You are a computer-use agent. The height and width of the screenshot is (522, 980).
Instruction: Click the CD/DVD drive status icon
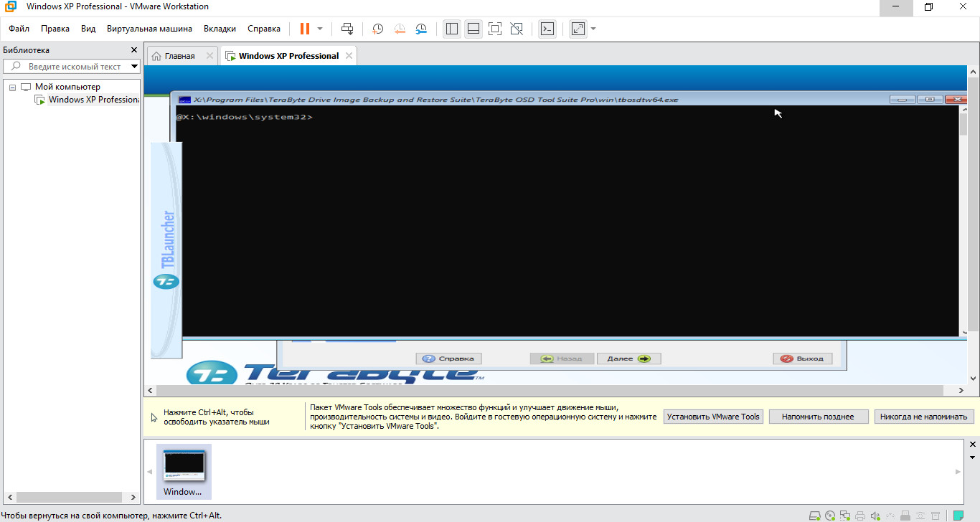pyautogui.click(x=830, y=516)
